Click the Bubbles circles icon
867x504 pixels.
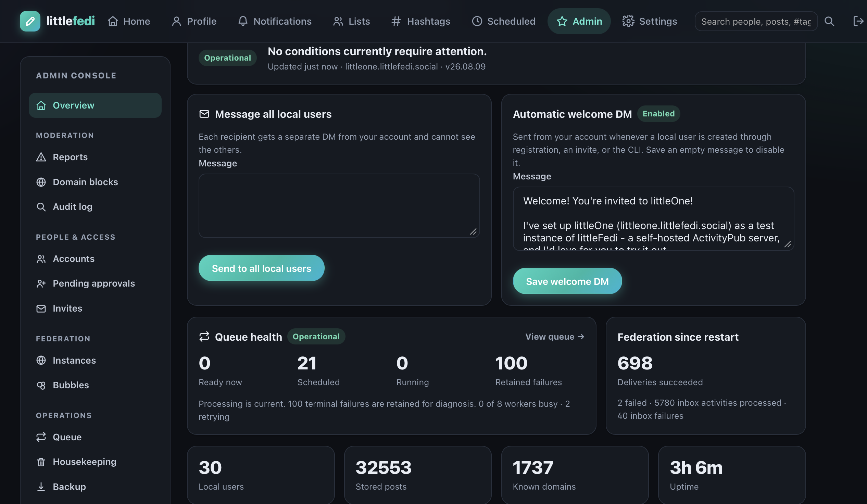(41, 385)
